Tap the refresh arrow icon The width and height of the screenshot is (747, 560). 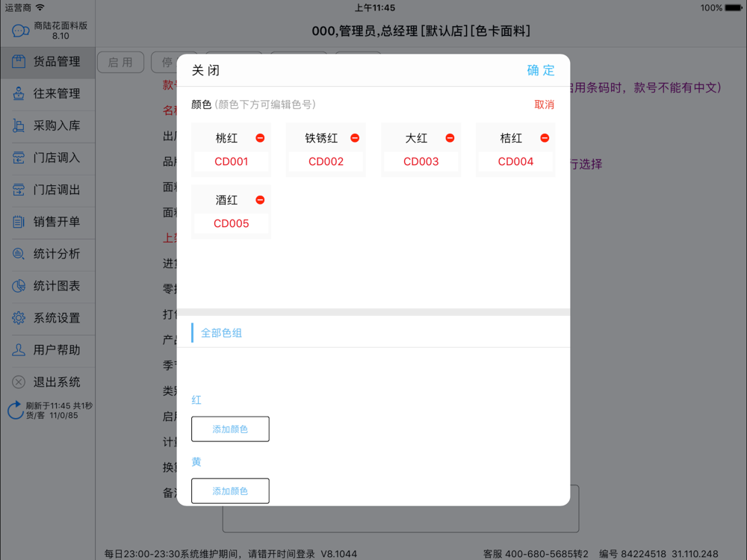point(15,410)
